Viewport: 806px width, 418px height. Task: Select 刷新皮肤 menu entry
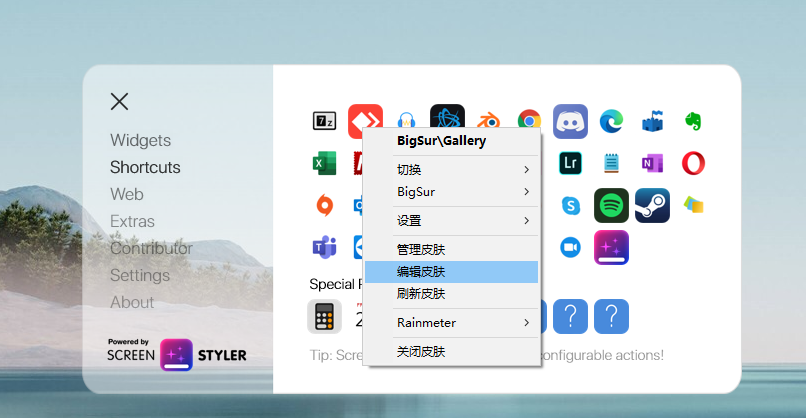click(x=452, y=293)
